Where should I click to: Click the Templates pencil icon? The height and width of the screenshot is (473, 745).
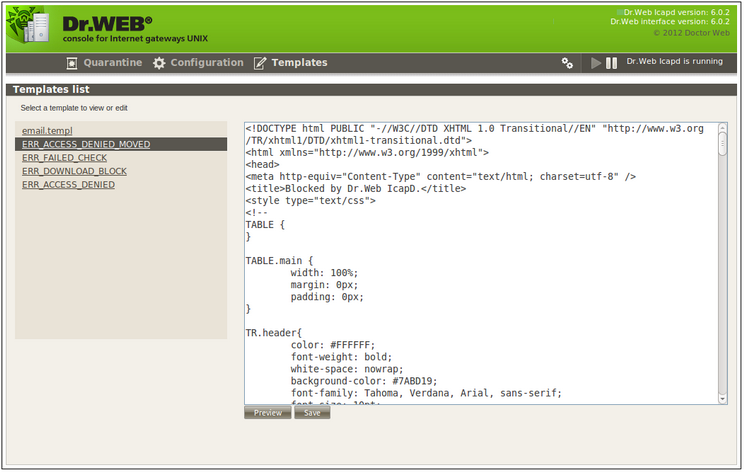(x=260, y=63)
